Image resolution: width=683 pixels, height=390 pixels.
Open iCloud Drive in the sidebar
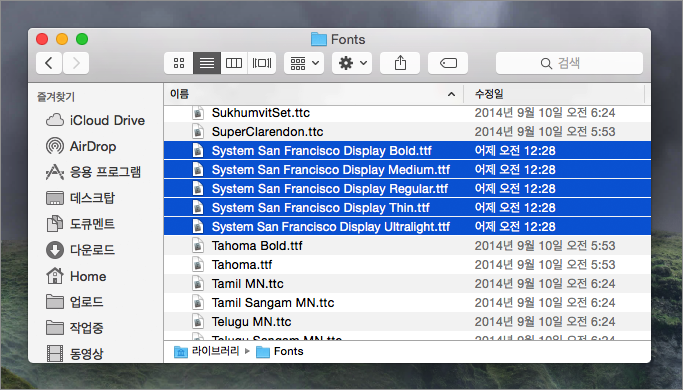pos(95,120)
